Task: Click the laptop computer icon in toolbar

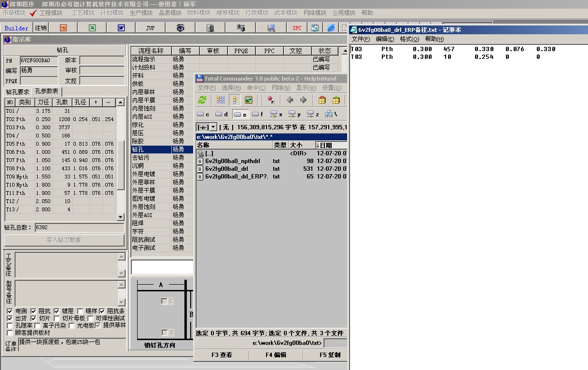Action: pos(271,28)
